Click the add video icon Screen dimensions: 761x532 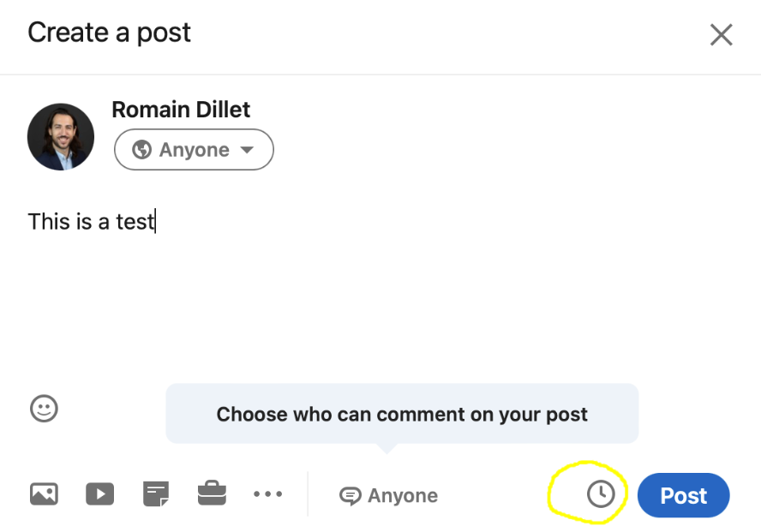click(x=100, y=494)
